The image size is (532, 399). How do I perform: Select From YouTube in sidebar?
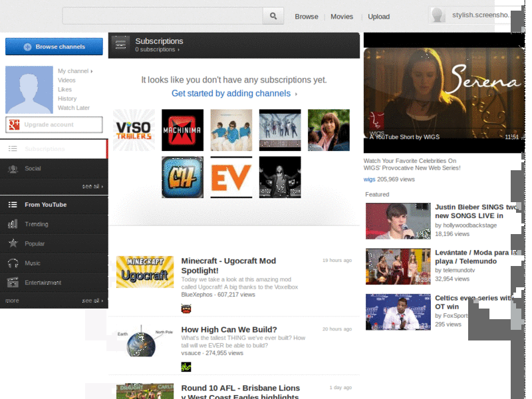(x=54, y=205)
